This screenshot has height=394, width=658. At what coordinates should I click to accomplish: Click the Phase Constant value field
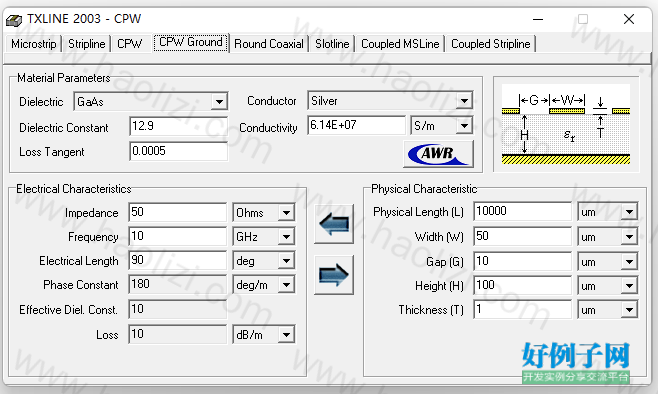pyautogui.click(x=178, y=284)
